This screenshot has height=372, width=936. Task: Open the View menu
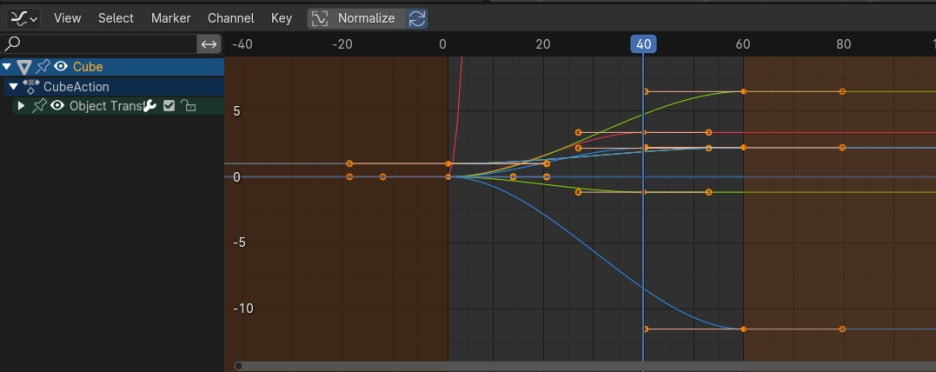point(67,19)
